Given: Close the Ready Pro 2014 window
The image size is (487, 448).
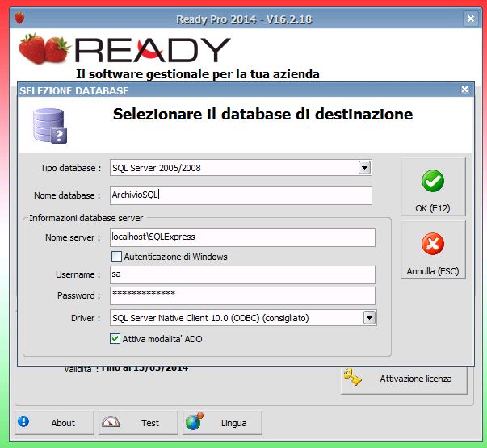Looking at the screenshot, I should pos(471,19).
